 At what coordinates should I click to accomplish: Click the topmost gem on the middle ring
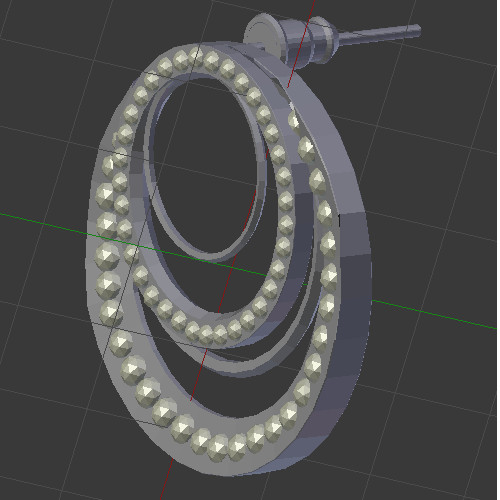[196, 57]
